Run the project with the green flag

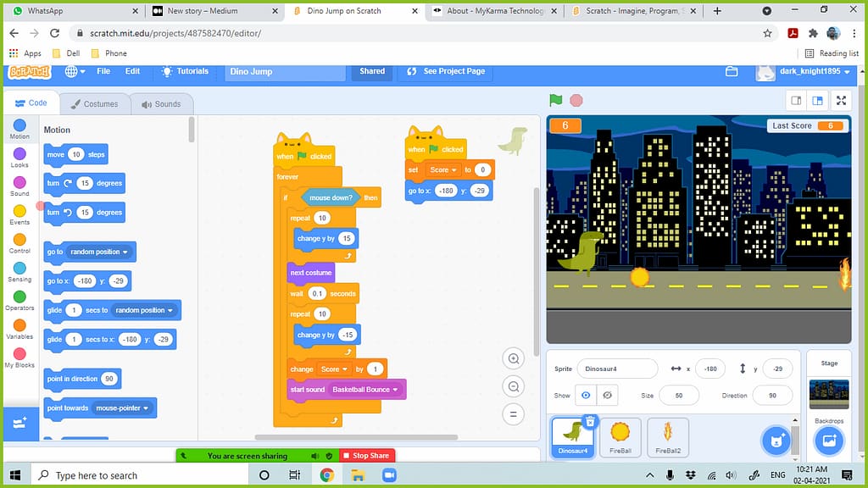[x=556, y=100]
